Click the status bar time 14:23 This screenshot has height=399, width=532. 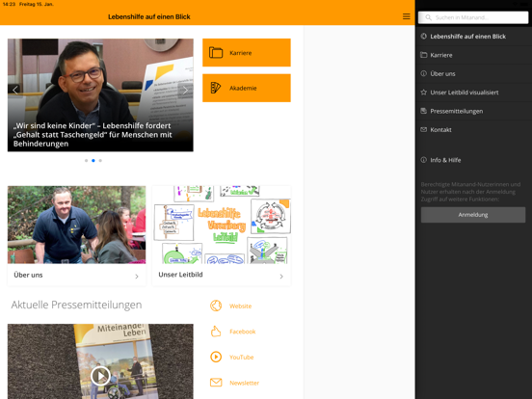tap(9, 4)
